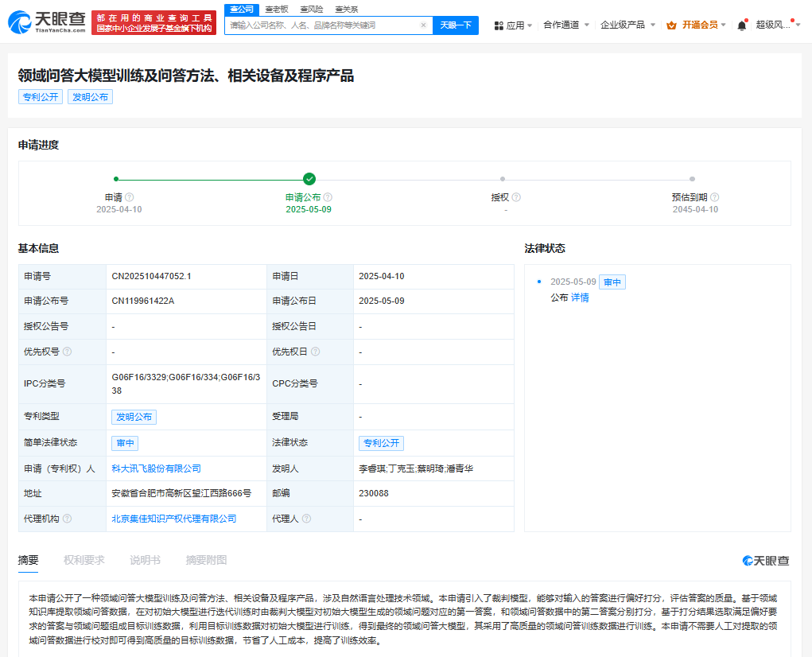Click the notification bell icon
This screenshot has height=657, width=812.
coord(741,25)
